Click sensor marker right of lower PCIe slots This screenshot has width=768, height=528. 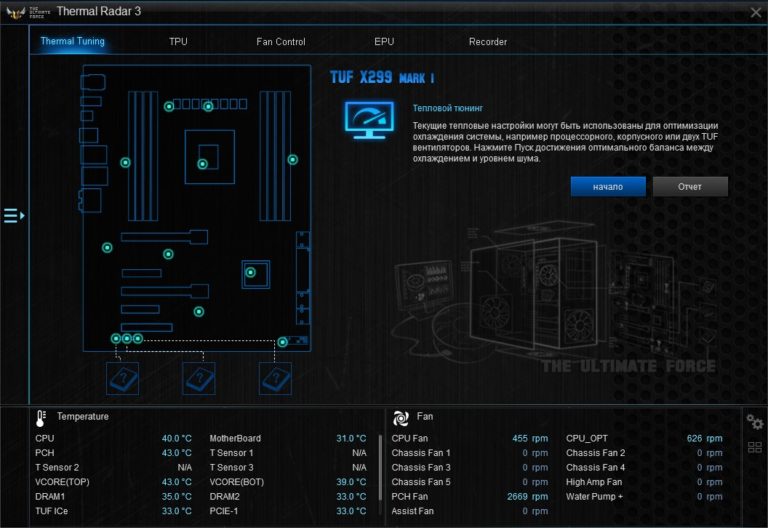pyautogui.click(x=199, y=312)
